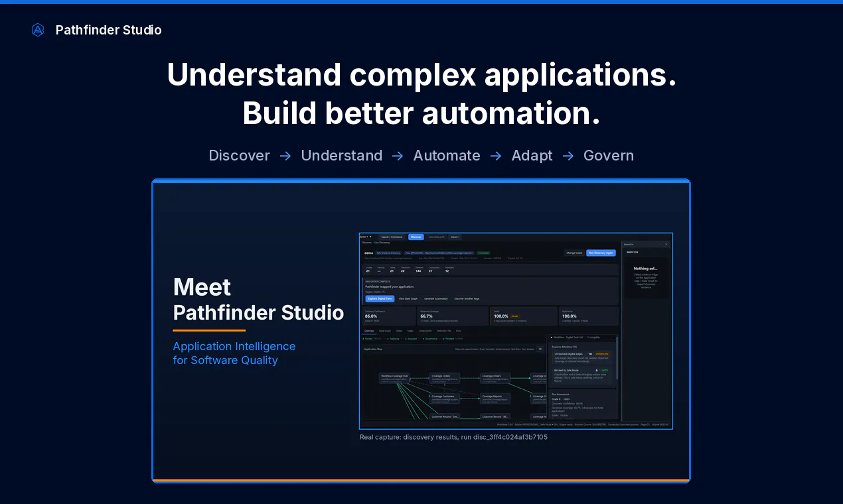
Task: Click the 86.0% Discovery Confidence tile
Action: pos(390,316)
